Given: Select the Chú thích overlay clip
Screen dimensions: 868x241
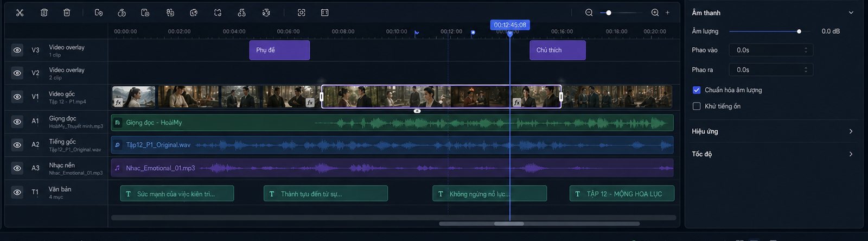Looking at the screenshot, I should tap(558, 50).
